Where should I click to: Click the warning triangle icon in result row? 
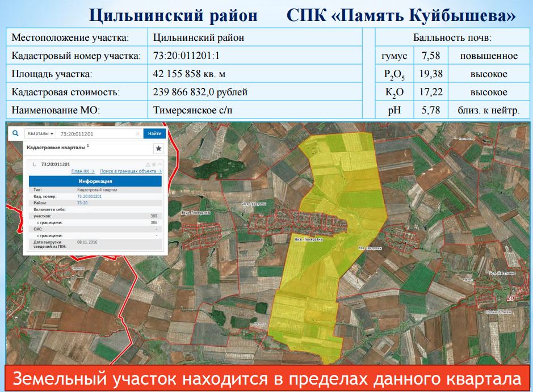(x=148, y=165)
